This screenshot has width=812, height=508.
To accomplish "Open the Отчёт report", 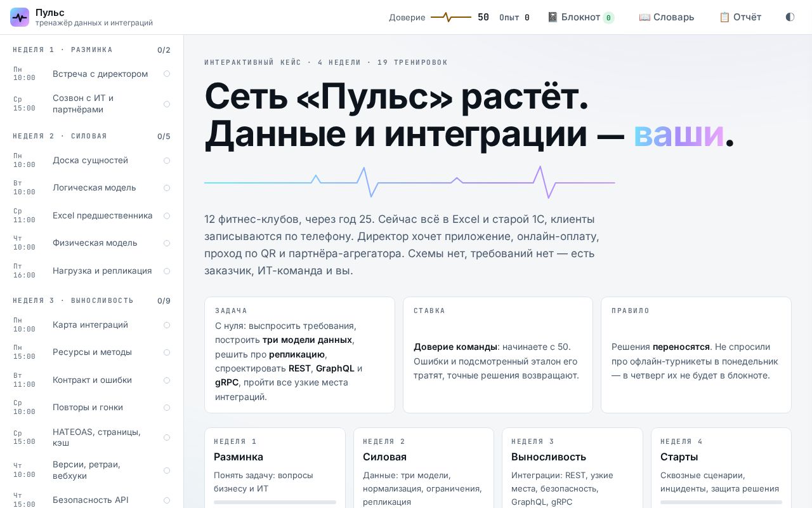I will [x=740, y=17].
